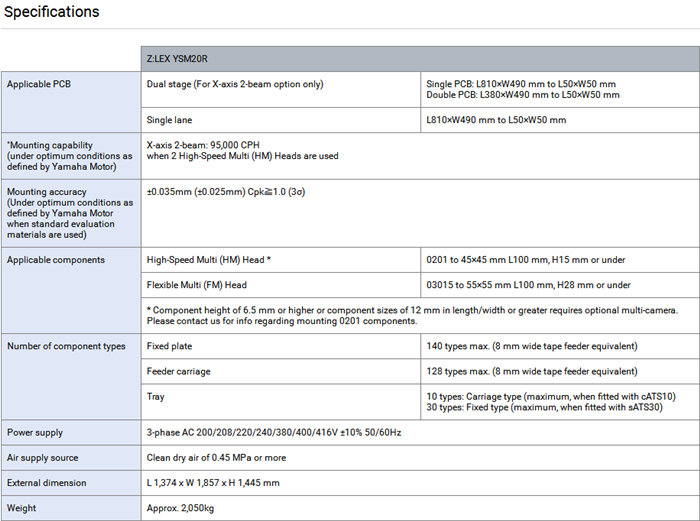Select the Z:LEX YSM20R column header

click(x=420, y=59)
